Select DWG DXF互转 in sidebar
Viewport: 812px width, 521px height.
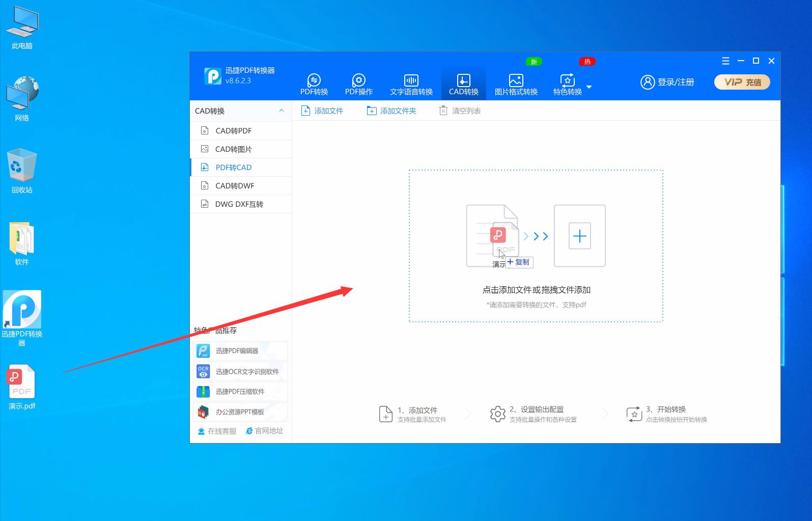click(x=241, y=204)
